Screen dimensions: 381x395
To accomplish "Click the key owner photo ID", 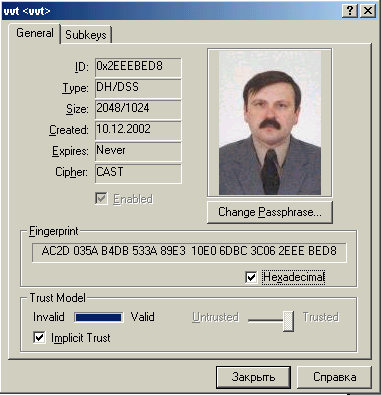I will [x=270, y=122].
